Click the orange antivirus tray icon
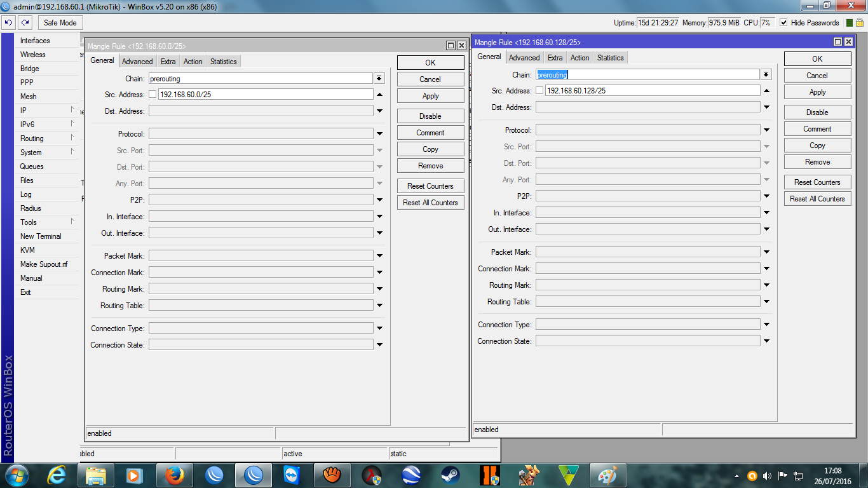The image size is (868, 488). [752, 475]
